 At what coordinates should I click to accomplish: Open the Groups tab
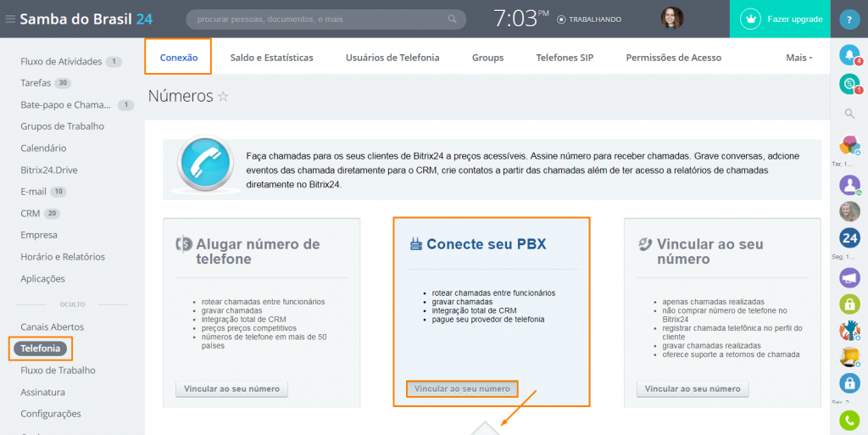(487, 58)
